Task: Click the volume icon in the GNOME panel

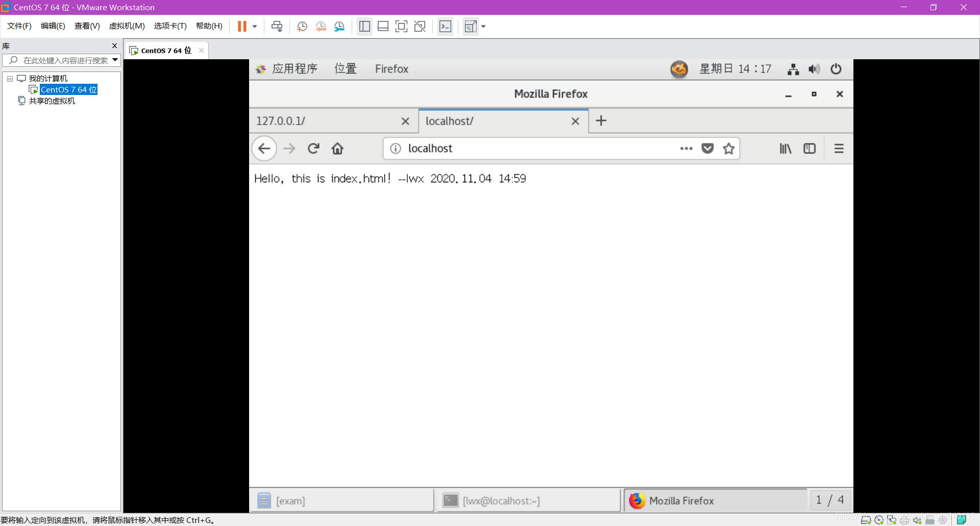Action: click(814, 69)
